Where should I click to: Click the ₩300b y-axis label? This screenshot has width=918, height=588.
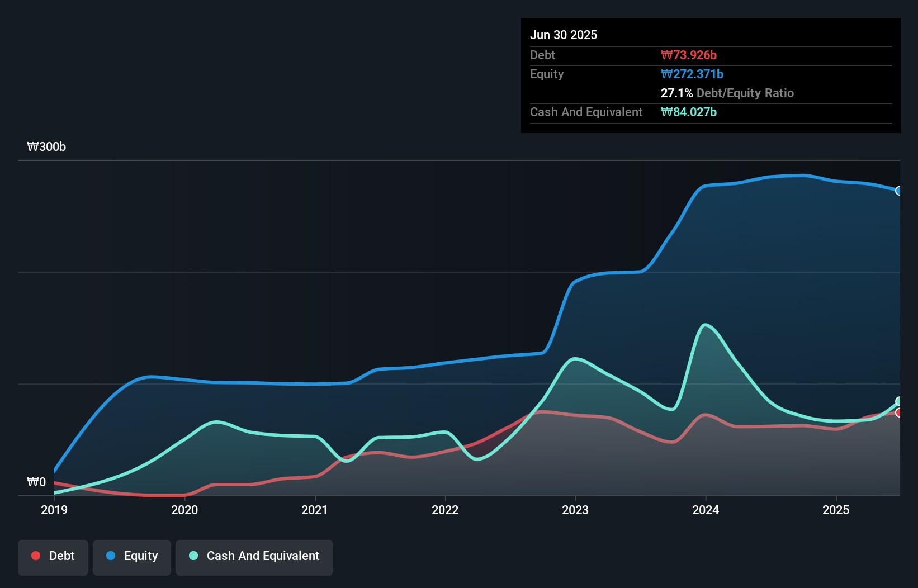46,147
